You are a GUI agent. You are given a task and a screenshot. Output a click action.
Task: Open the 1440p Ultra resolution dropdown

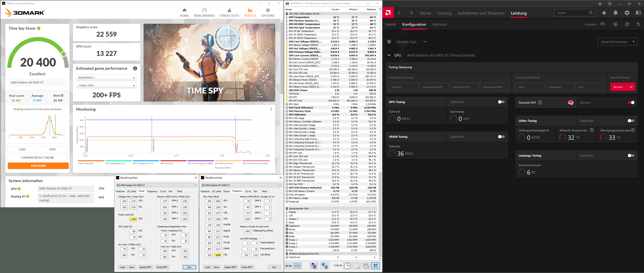tap(106, 85)
